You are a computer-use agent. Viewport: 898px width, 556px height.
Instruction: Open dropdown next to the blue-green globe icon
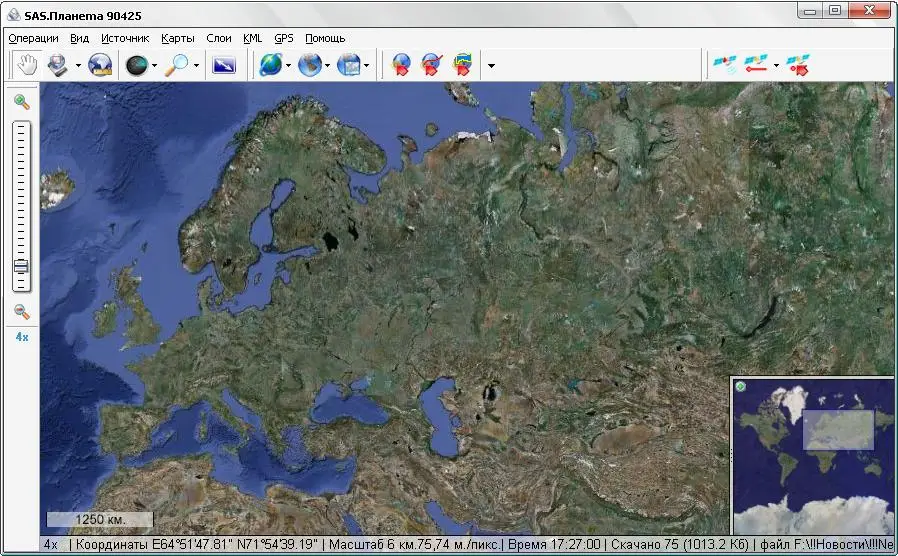pyautogui.click(x=289, y=66)
